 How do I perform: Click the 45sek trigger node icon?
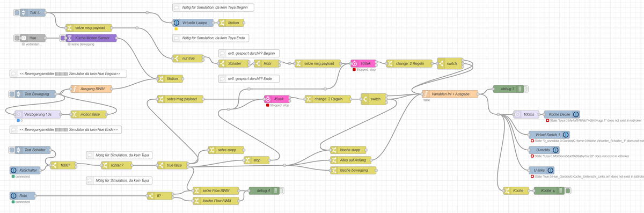click(268, 99)
